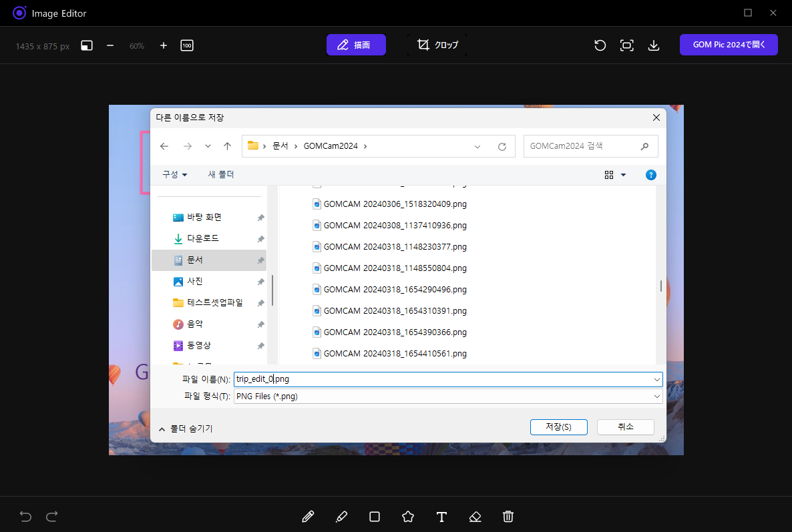Viewport: 792px width, 532px height.
Task: Switch to the 描画 drawing mode
Action: click(x=356, y=45)
